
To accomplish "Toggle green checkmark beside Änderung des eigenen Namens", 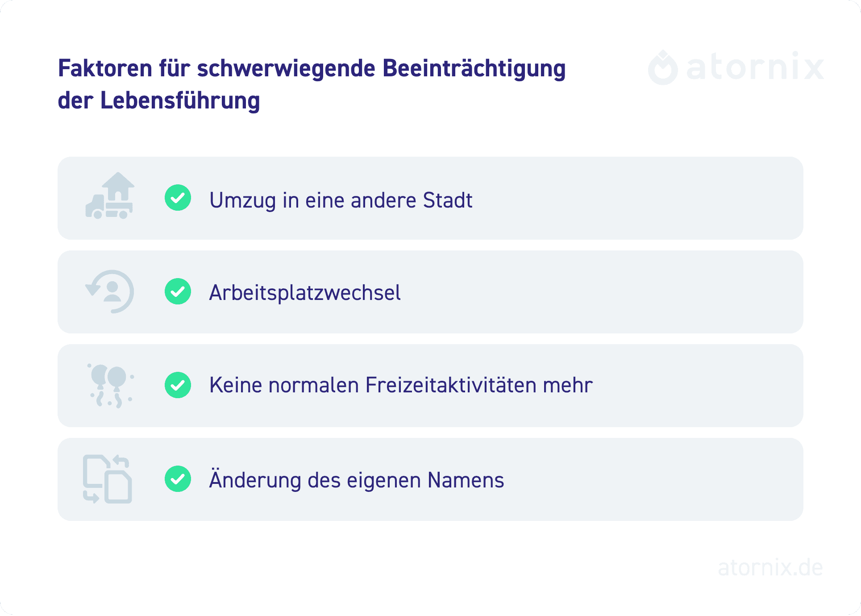I will [x=178, y=479].
